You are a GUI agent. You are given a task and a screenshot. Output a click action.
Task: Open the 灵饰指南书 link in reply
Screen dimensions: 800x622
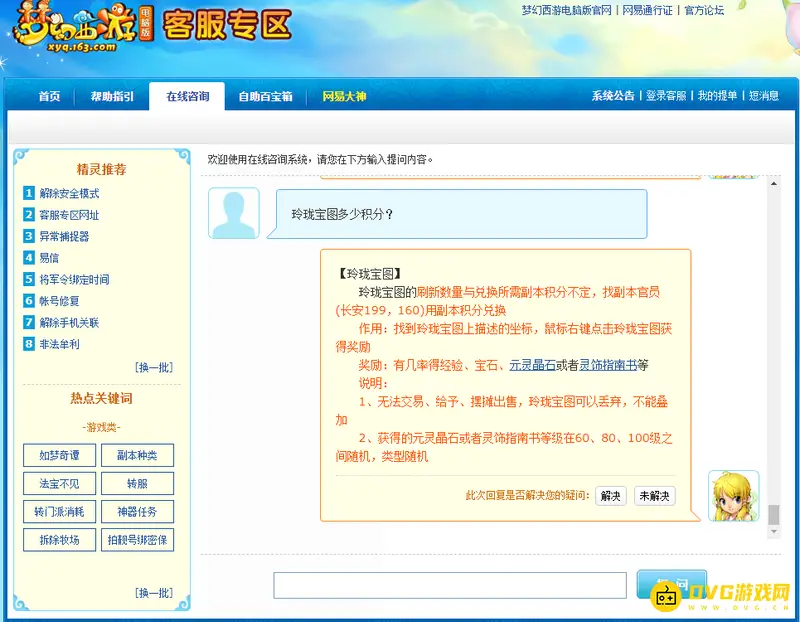point(608,365)
